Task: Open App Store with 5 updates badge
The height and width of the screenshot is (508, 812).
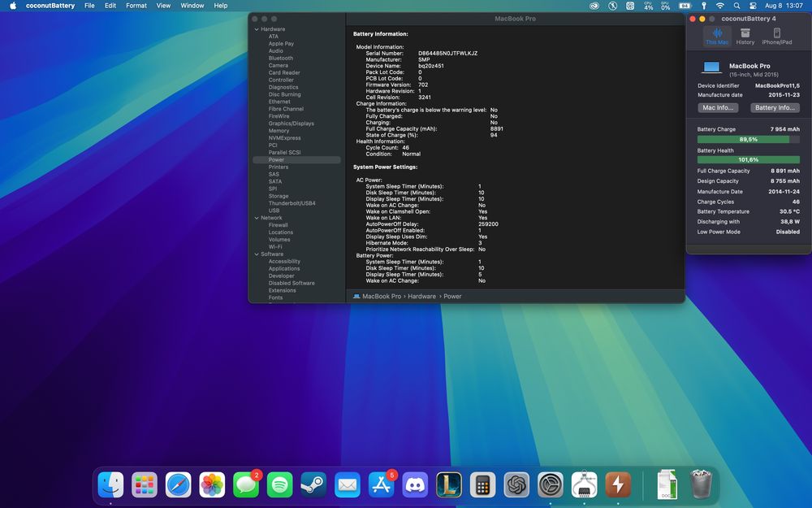Action: [381, 485]
